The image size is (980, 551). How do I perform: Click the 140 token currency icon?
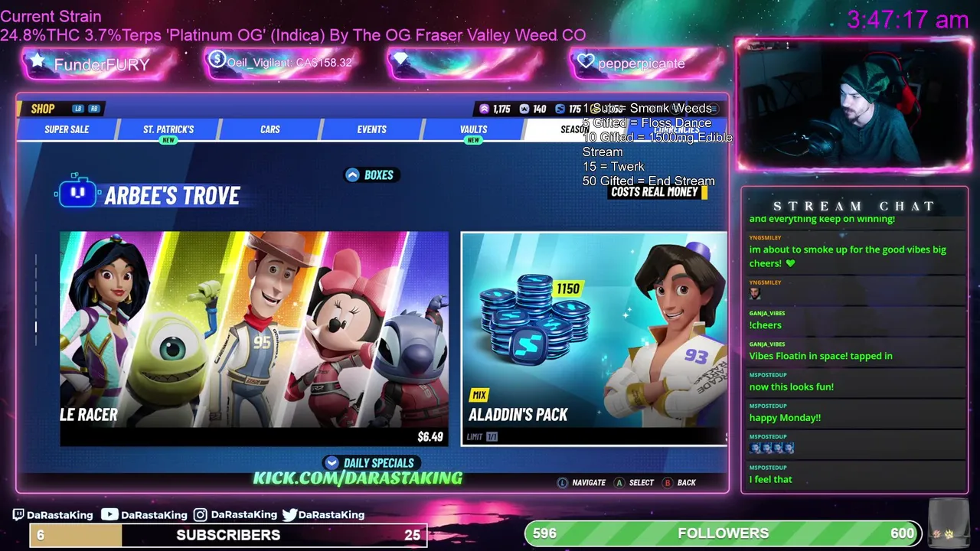[524, 109]
